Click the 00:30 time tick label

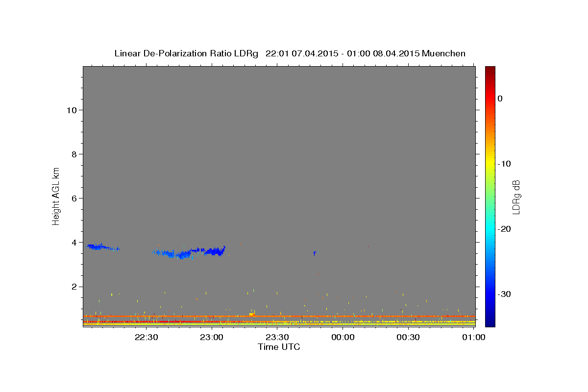[x=408, y=337]
